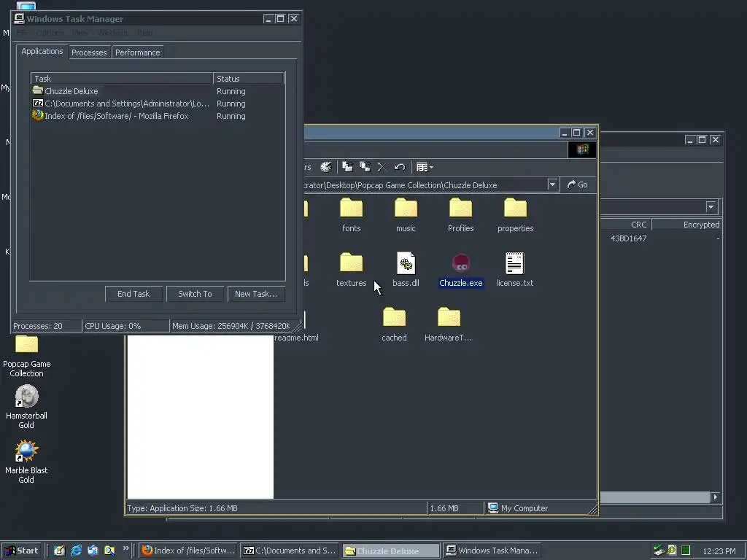Click the Switch To button
747x560 pixels.
click(x=195, y=294)
